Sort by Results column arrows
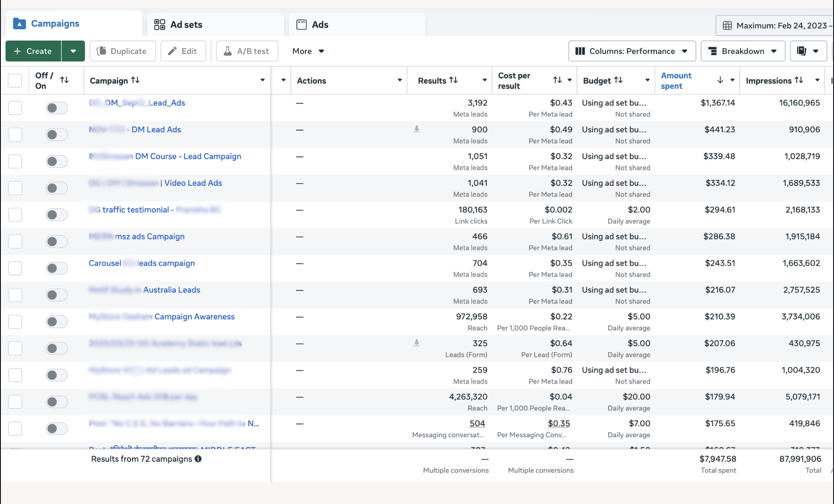The height and width of the screenshot is (504, 834). point(453,80)
